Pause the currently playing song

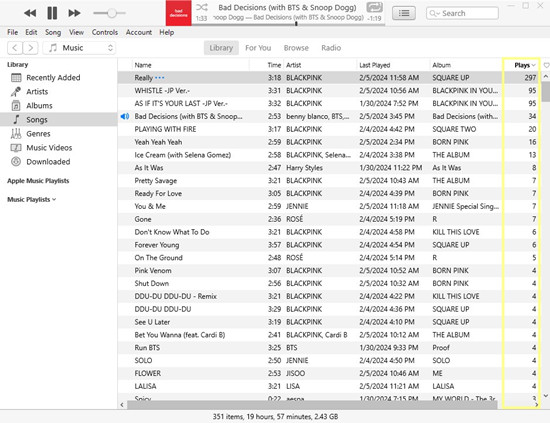click(x=52, y=13)
